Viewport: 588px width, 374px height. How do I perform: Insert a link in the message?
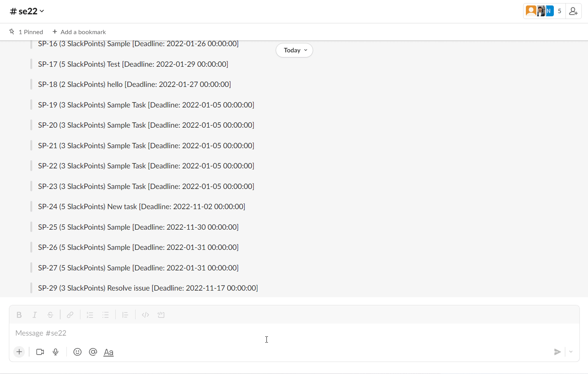[x=70, y=315]
